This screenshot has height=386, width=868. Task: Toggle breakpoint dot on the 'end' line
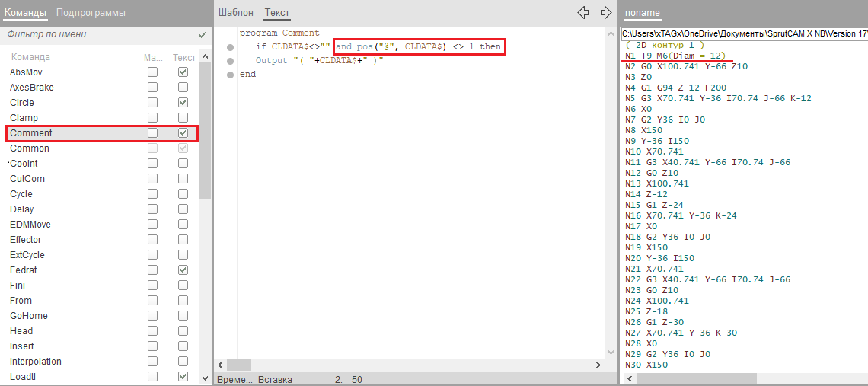click(230, 75)
